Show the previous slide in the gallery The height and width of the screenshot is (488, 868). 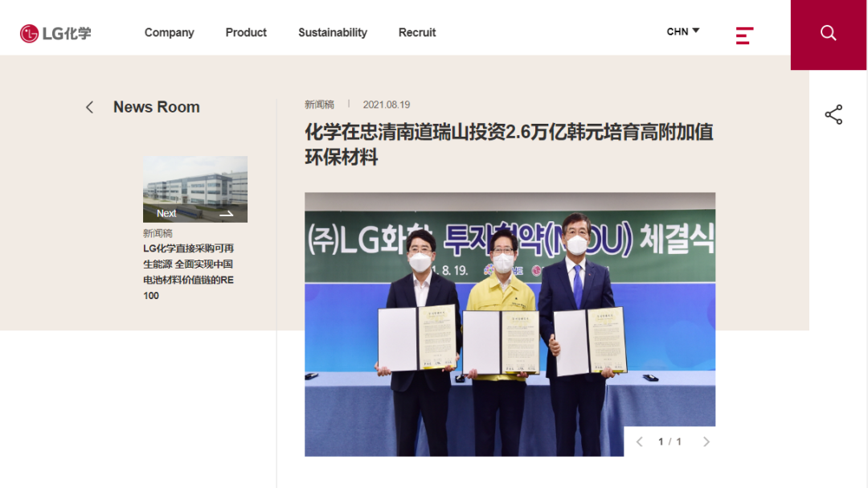coord(640,441)
